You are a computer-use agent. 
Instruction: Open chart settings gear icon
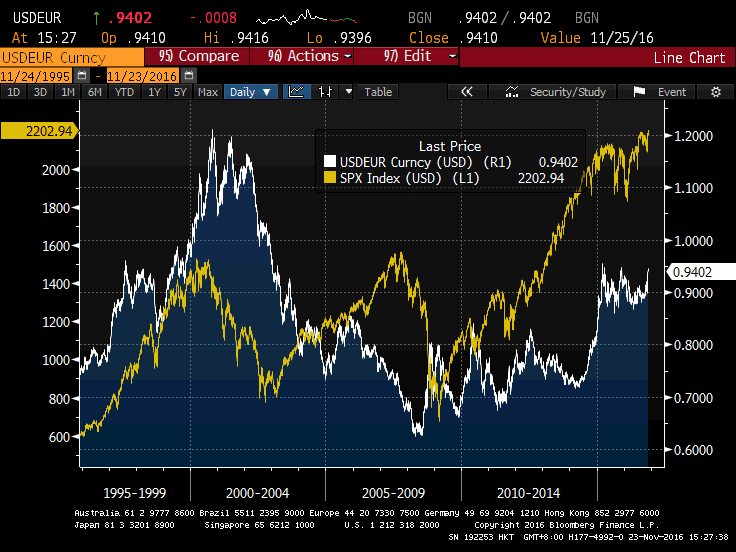coord(715,92)
